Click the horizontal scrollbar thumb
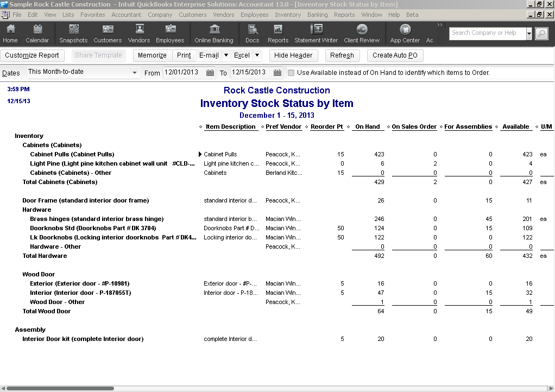 coord(60,388)
